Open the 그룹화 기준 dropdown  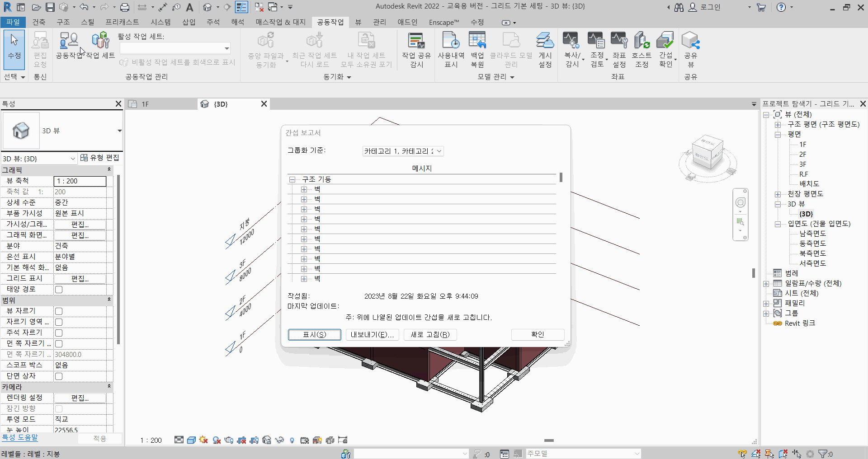coord(403,151)
